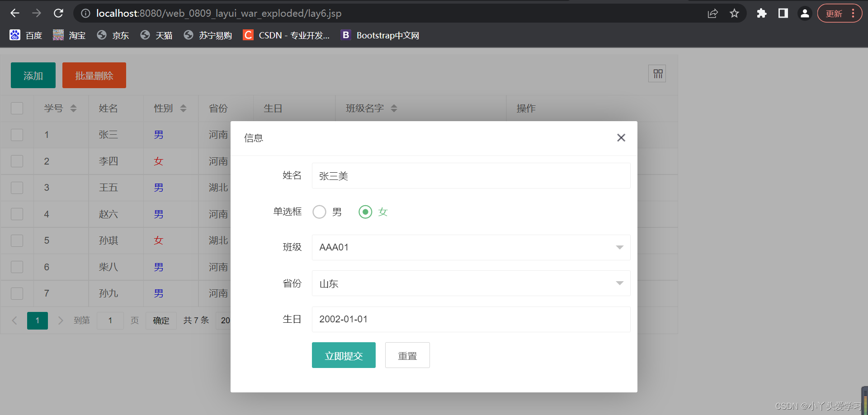Sort the 班级名字 column
Viewport: 868px width, 415px height.
[x=394, y=108]
